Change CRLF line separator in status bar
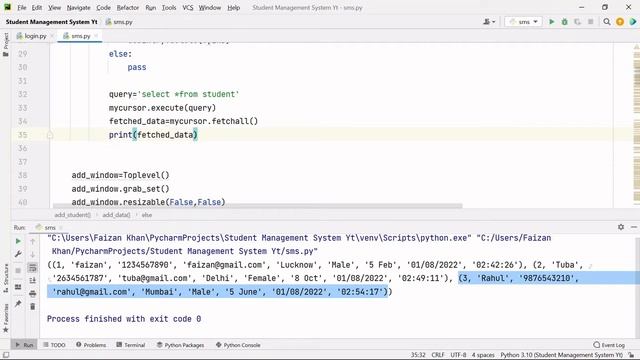Viewport: 640px width, 360px height. coord(438,355)
